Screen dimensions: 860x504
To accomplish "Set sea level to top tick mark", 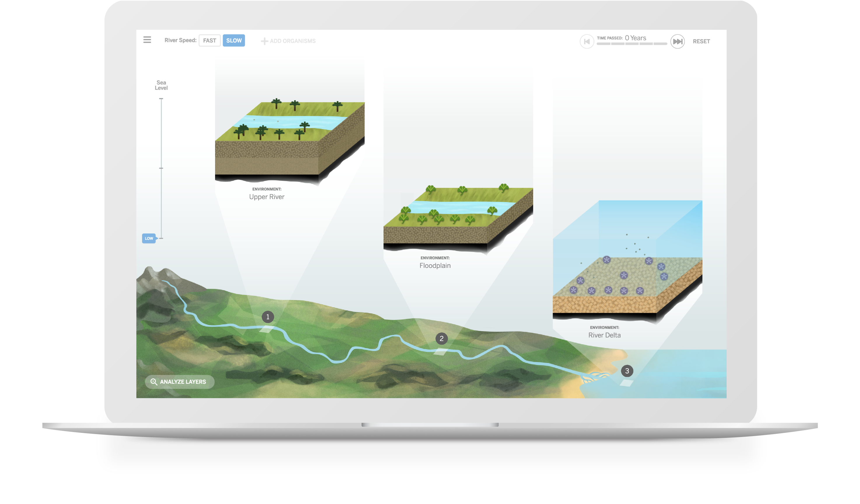I will [x=161, y=99].
